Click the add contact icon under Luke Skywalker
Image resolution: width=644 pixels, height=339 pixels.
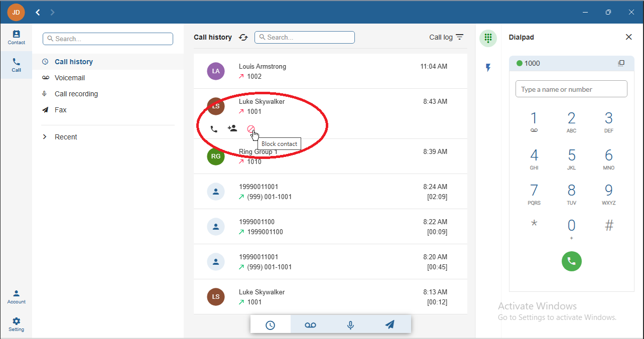tap(232, 128)
